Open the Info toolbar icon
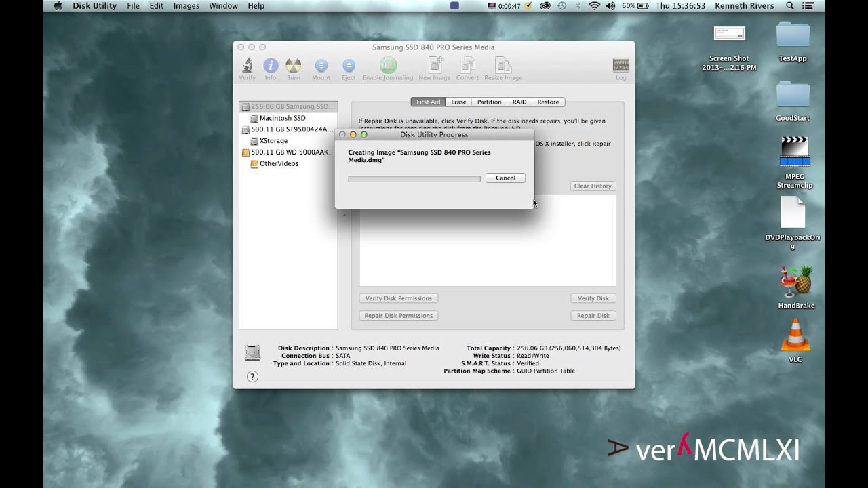The image size is (868, 488). click(271, 69)
